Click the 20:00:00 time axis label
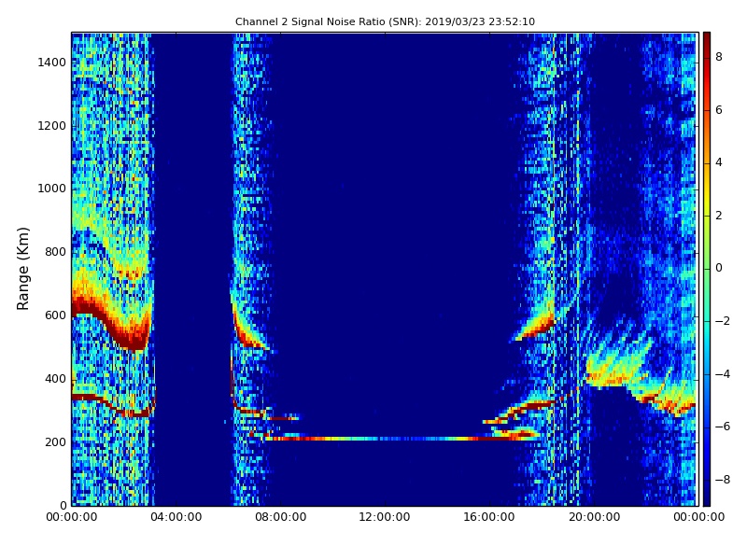This screenshot has width=747, height=560. 594,517
